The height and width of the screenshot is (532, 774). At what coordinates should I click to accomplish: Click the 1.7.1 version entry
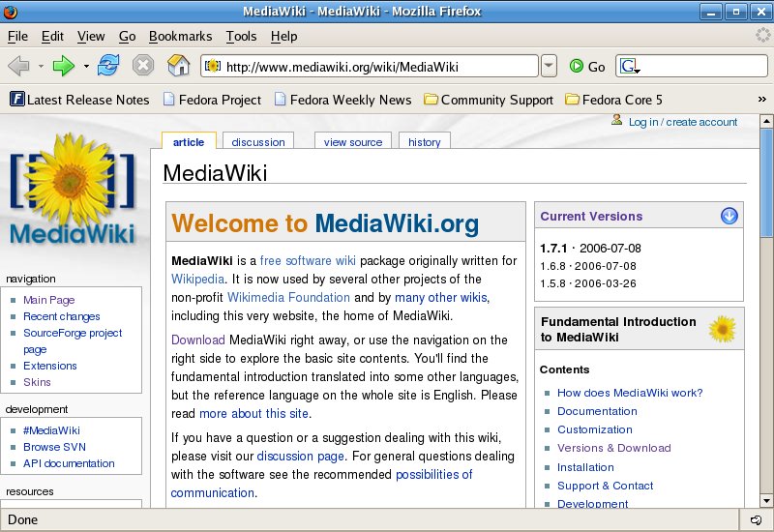[x=590, y=248]
